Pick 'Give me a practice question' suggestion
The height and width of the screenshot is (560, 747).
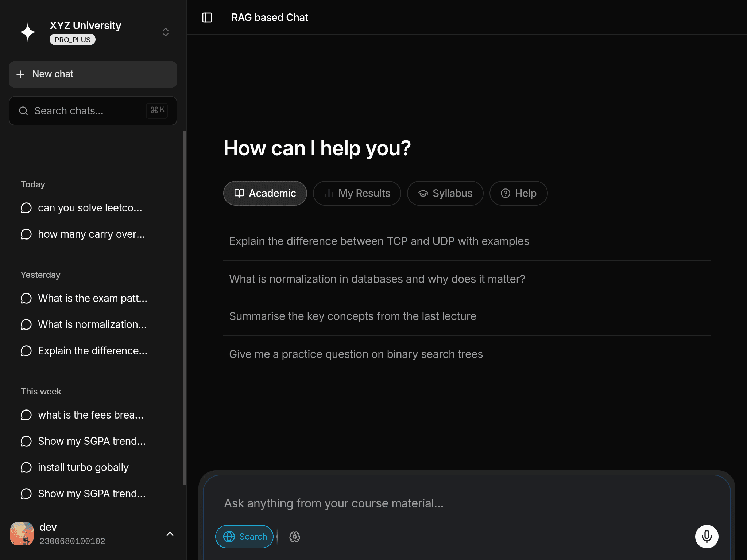[x=467, y=354]
